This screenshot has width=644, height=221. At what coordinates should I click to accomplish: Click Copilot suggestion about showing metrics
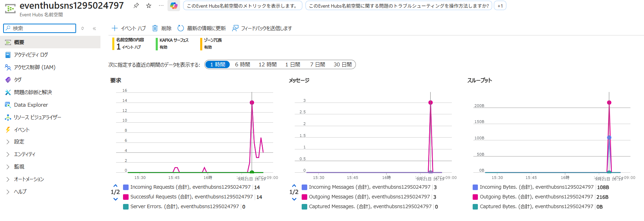click(243, 6)
